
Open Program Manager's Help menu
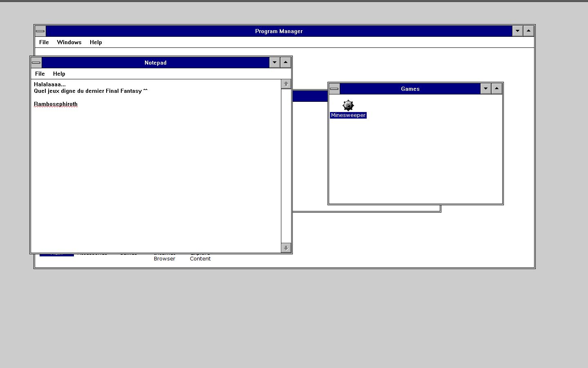click(x=96, y=42)
